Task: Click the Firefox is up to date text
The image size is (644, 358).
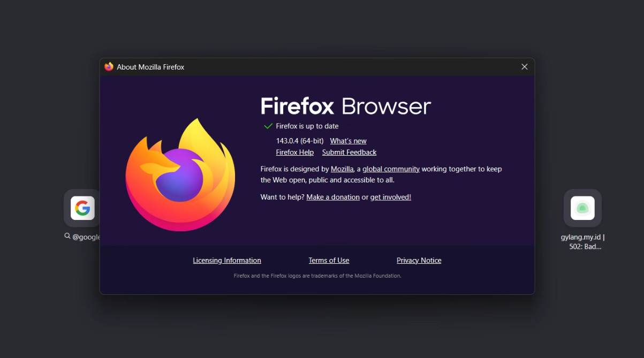Action: click(307, 126)
